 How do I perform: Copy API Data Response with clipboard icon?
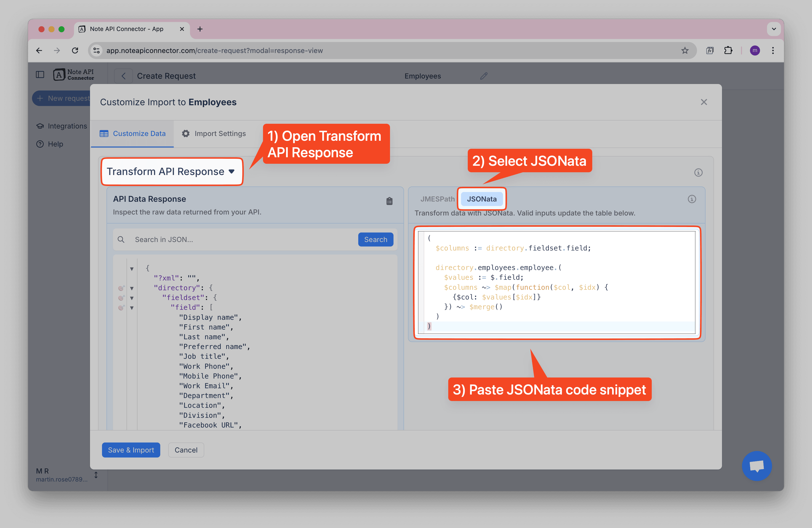pyautogui.click(x=389, y=201)
